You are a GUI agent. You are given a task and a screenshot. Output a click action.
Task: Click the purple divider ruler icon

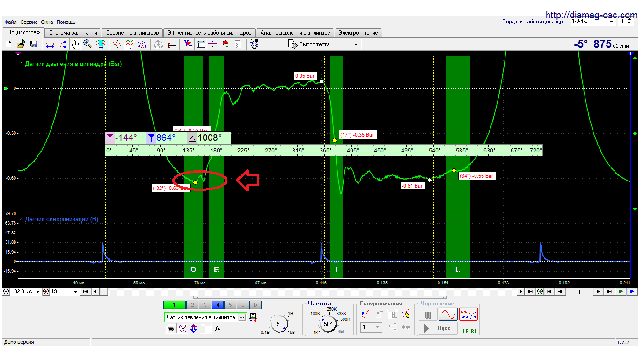(x=212, y=44)
